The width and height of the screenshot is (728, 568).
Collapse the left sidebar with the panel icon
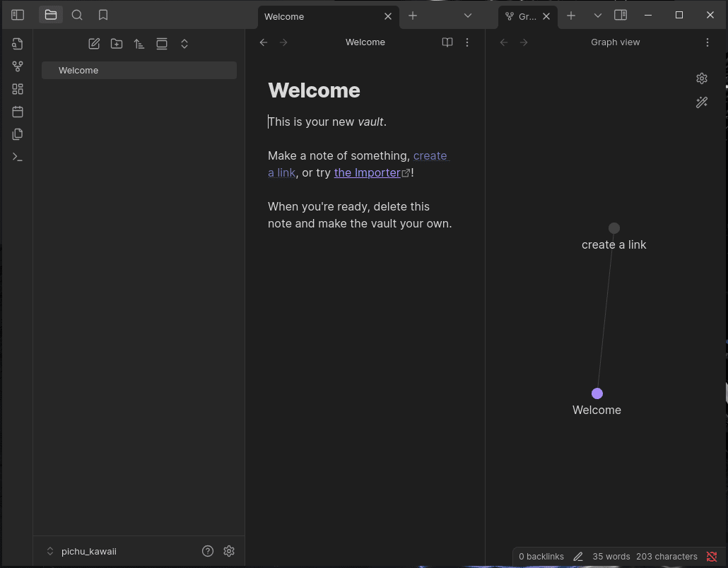click(18, 14)
